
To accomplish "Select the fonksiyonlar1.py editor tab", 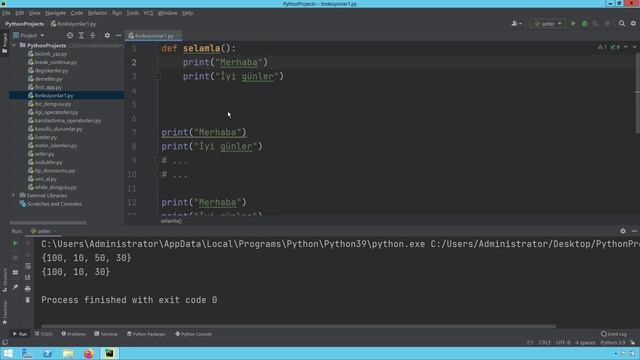I will 154,36.
